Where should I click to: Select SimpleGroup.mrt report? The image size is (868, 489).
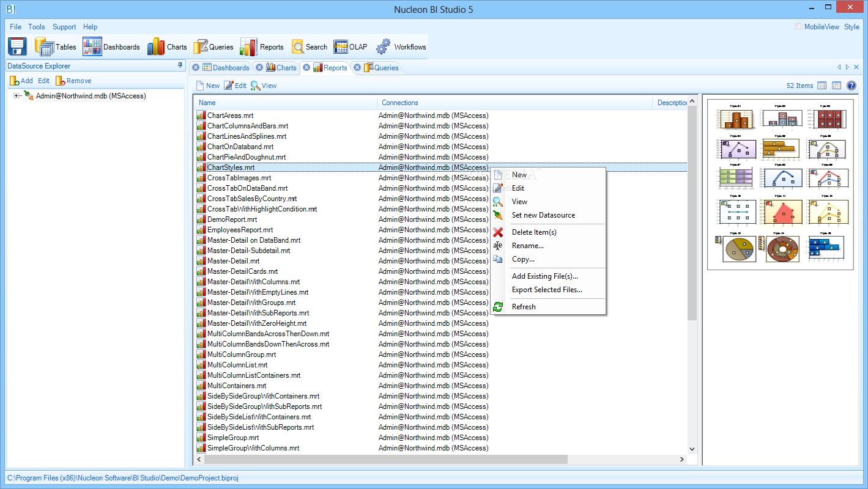[233, 438]
